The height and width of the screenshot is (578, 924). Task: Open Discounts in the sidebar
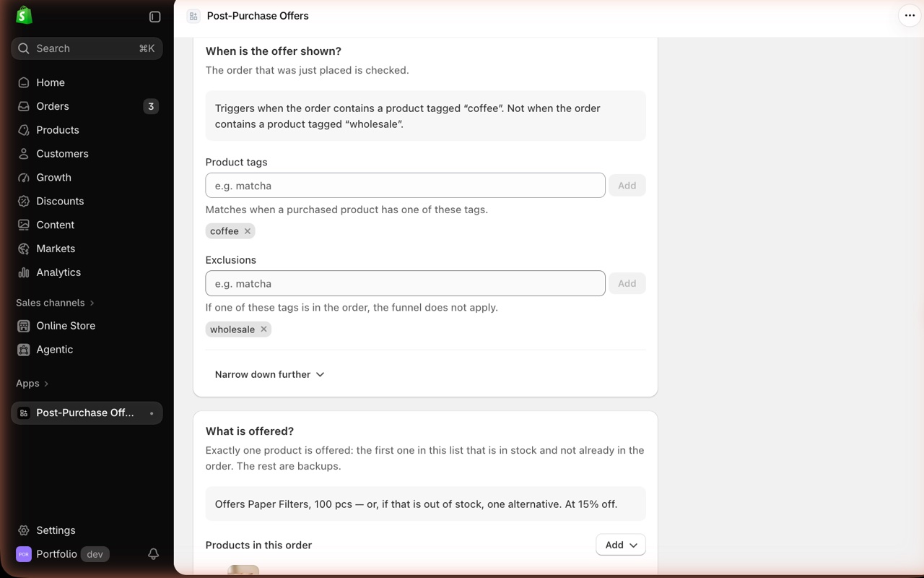click(87, 201)
